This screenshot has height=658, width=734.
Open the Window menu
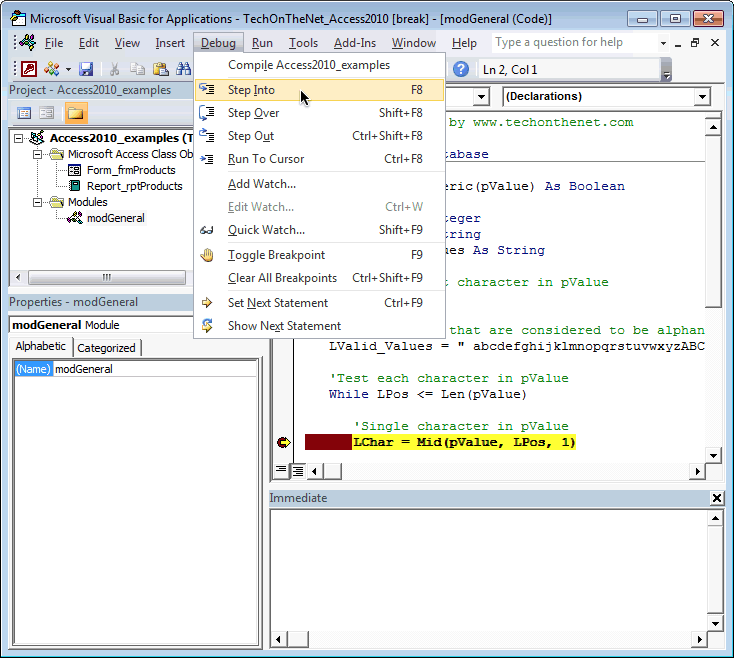tap(414, 43)
